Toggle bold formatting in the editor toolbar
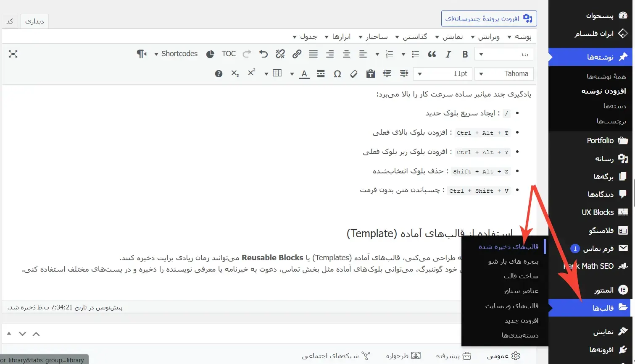Image resolution: width=635 pixels, height=364 pixels. [465, 54]
